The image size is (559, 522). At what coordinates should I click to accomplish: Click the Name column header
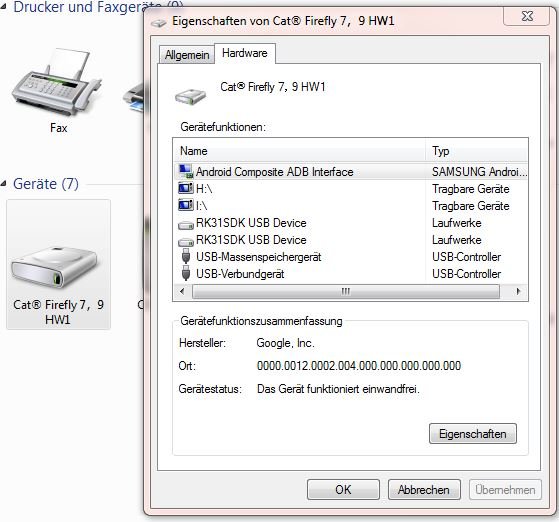299,151
